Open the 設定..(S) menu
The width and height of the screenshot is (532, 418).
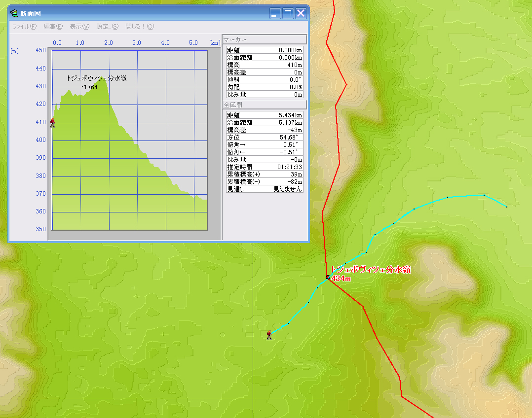click(107, 27)
